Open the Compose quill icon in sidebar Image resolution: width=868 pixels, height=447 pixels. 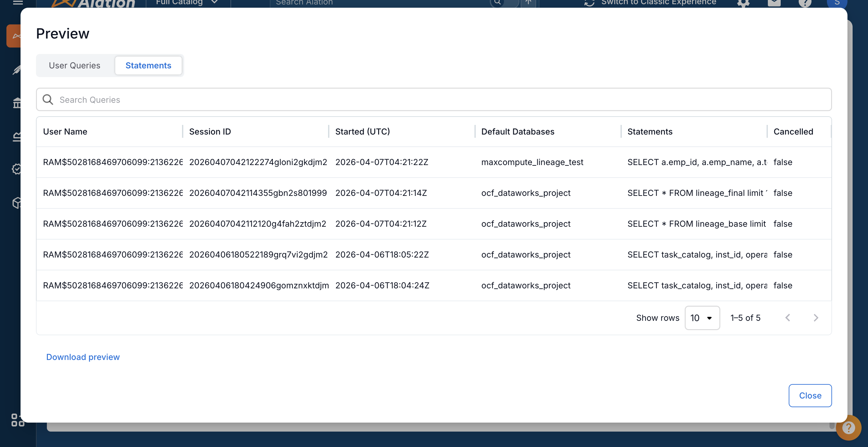[x=16, y=70]
